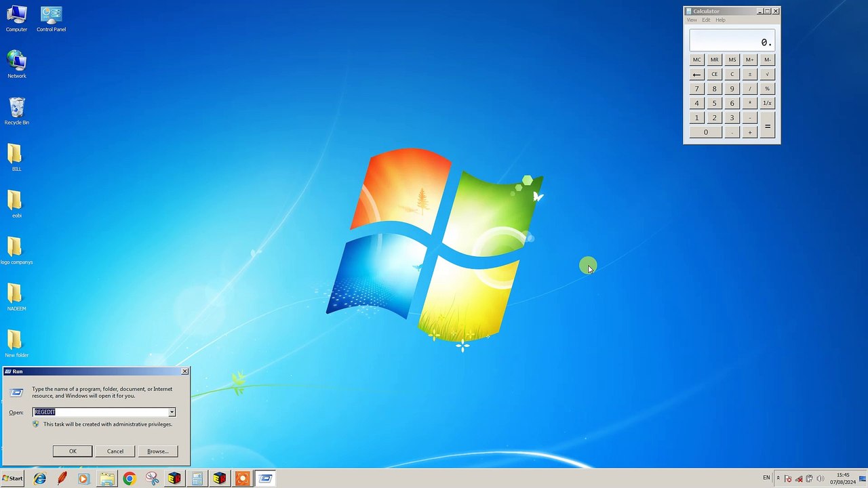Click the C clear button
Viewport: 868px width, 488px height.
tap(732, 74)
